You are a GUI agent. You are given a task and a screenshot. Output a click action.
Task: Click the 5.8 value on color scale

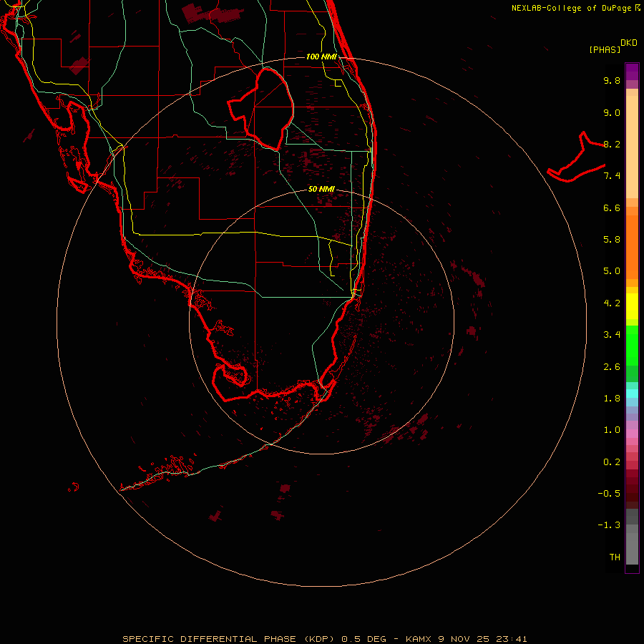pos(612,240)
